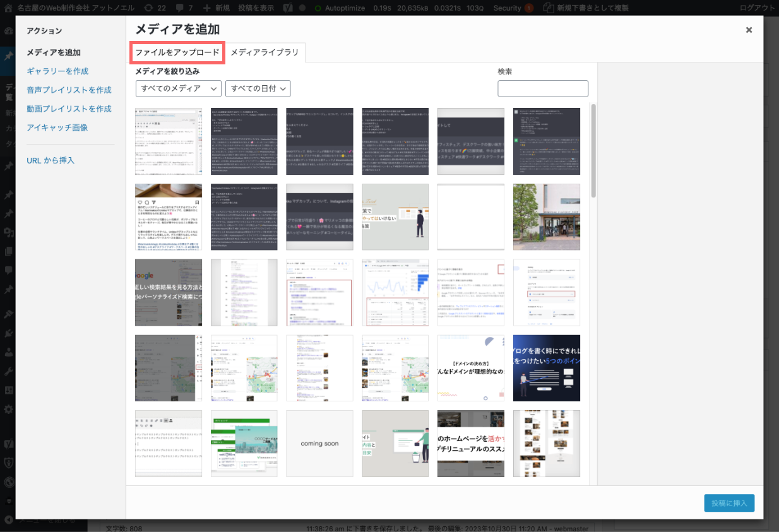
Task: Close the メディアを追加 dialog with X
Action: [x=749, y=30]
